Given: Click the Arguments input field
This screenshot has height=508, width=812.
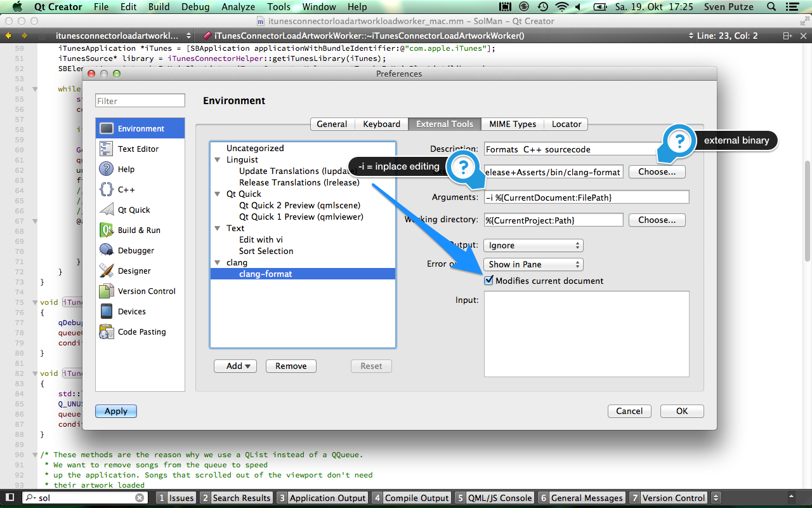Looking at the screenshot, I should [x=586, y=197].
